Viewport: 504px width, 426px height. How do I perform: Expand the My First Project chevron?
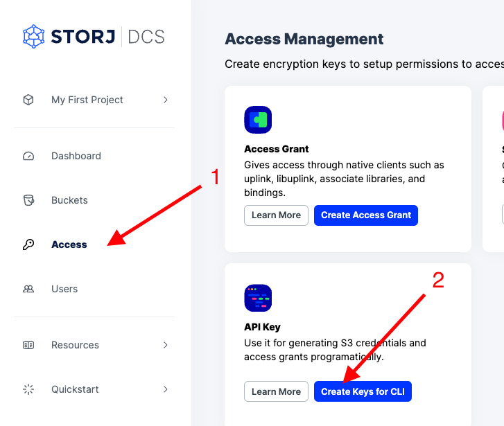click(x=166, y=100)
